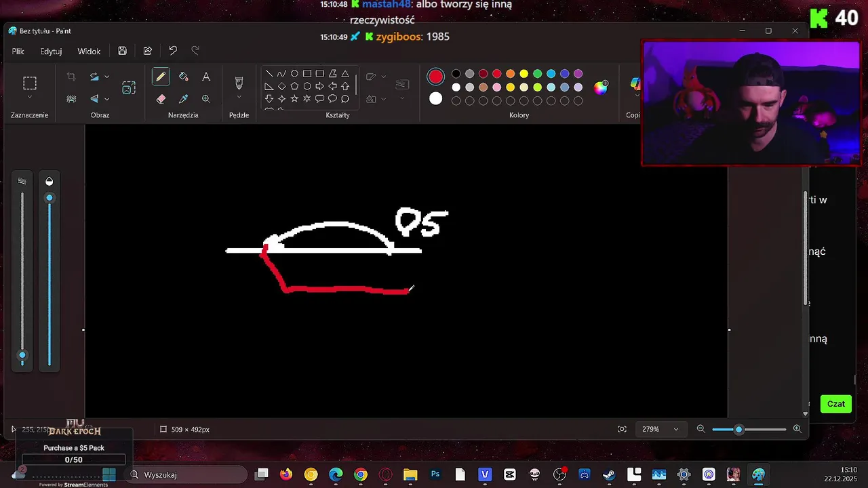Screen dimensions: 868x488
Task: Choose the Curve shape
Action: pyautogui.click(x=281, y=73)
